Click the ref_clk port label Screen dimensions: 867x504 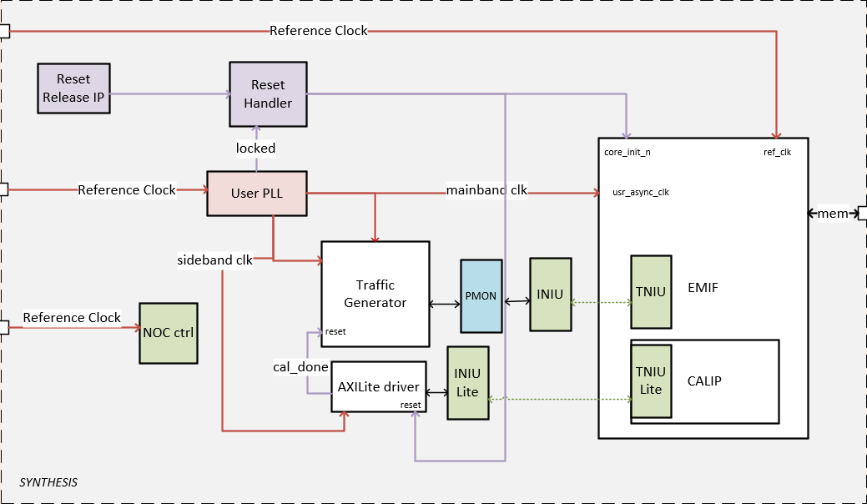point(777,152)
